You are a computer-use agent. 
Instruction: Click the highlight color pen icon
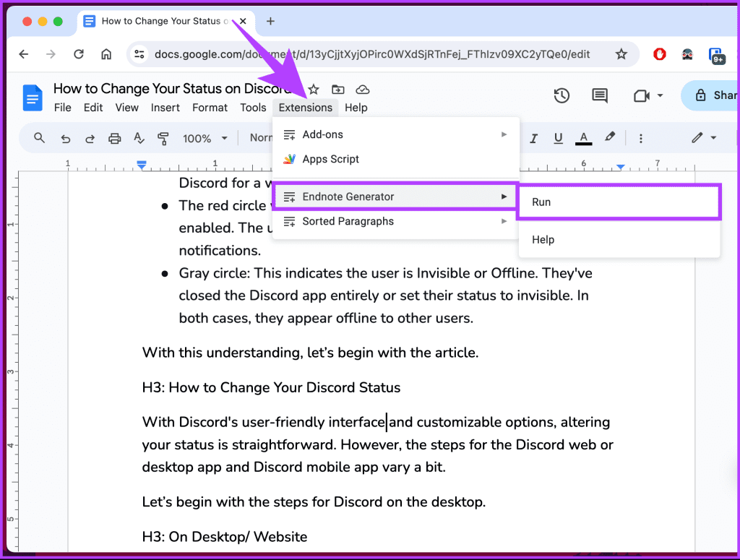[610, 138]
